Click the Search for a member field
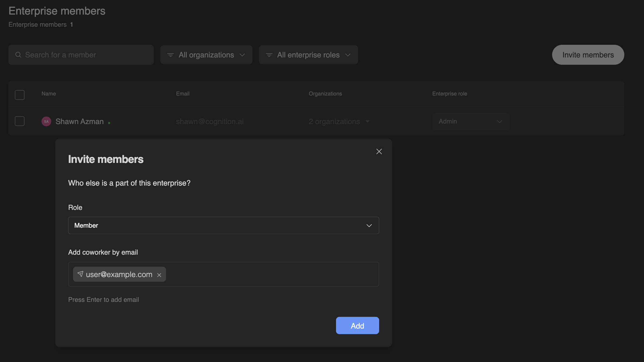The height and width of the screenshot is (362, 644). click(81, 55)
